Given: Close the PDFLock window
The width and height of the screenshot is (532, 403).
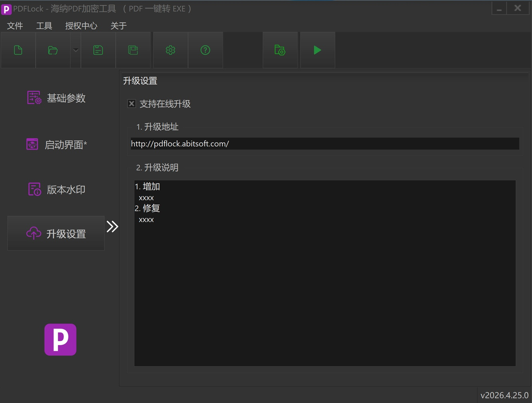Looking at the screenshot, I should (x=518, y=8).
